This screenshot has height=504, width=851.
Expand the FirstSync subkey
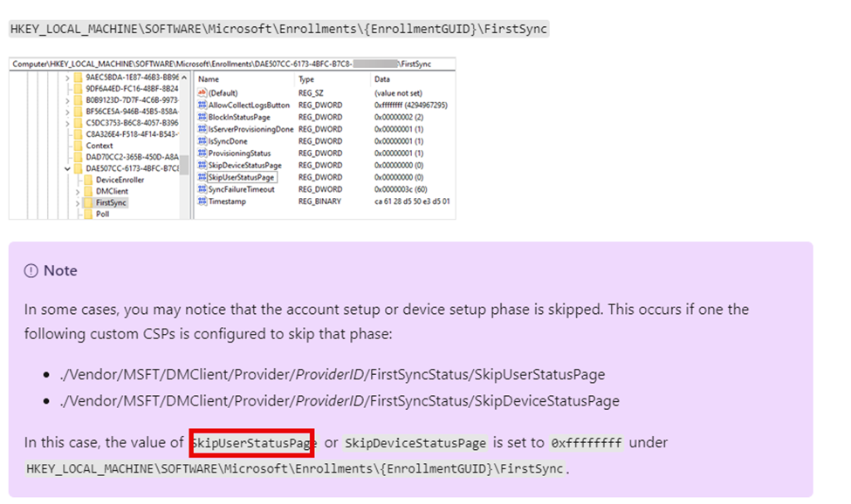tap(77, 202)
